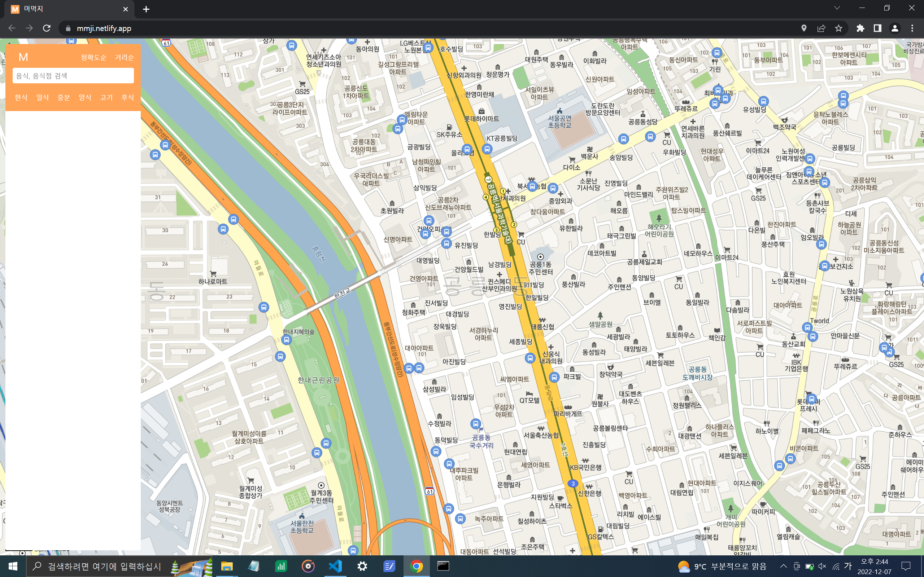924x577 pixels.
Task: Show hidden system tray icons
Action: coord(783,566)
